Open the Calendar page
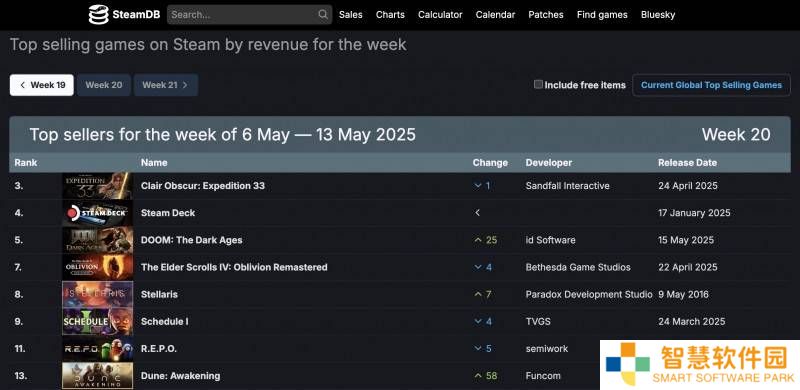The height and width of the screenshot is (390, 800). 495,15
